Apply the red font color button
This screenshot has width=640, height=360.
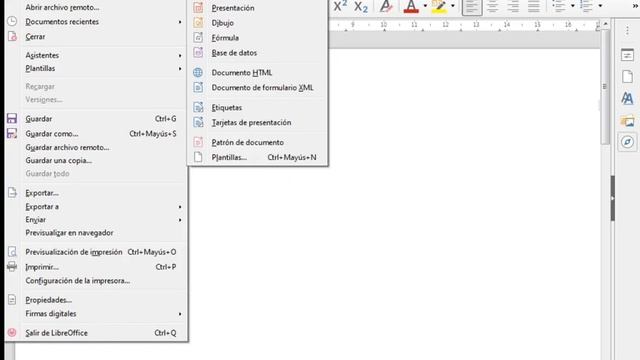pos(411,7)
